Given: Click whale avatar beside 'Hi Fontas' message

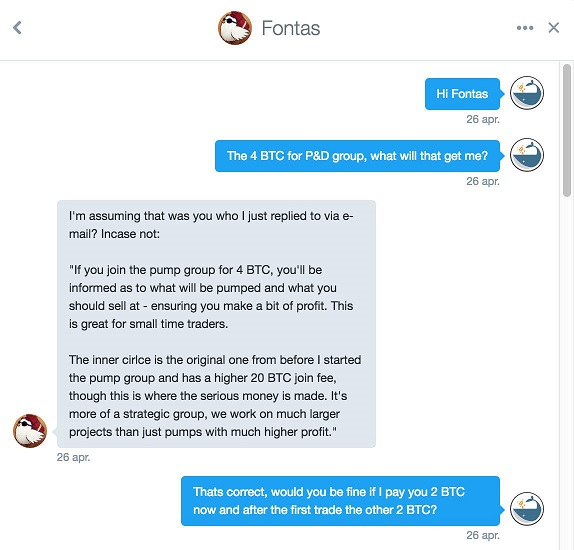Looking at the screenshot, I should tap(527, 93).
